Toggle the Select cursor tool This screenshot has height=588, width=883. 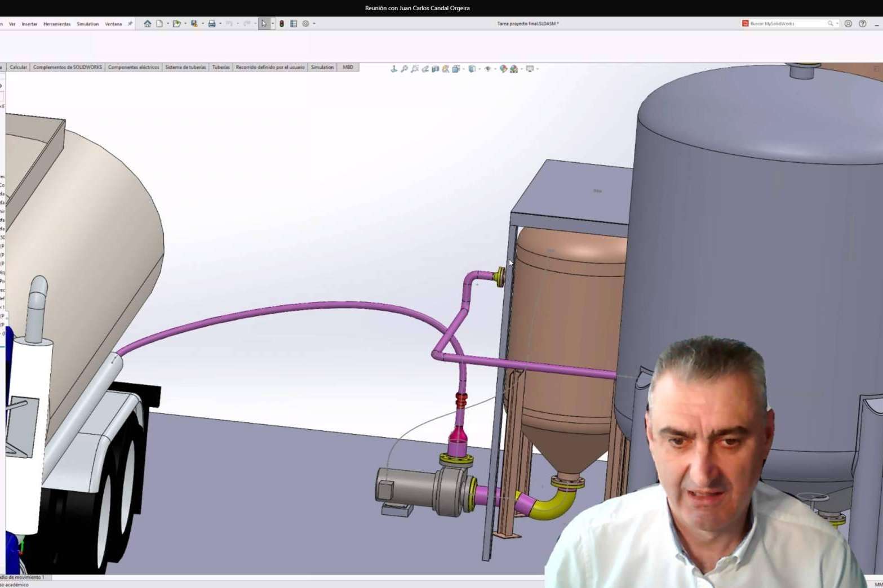tap(264, 24)
